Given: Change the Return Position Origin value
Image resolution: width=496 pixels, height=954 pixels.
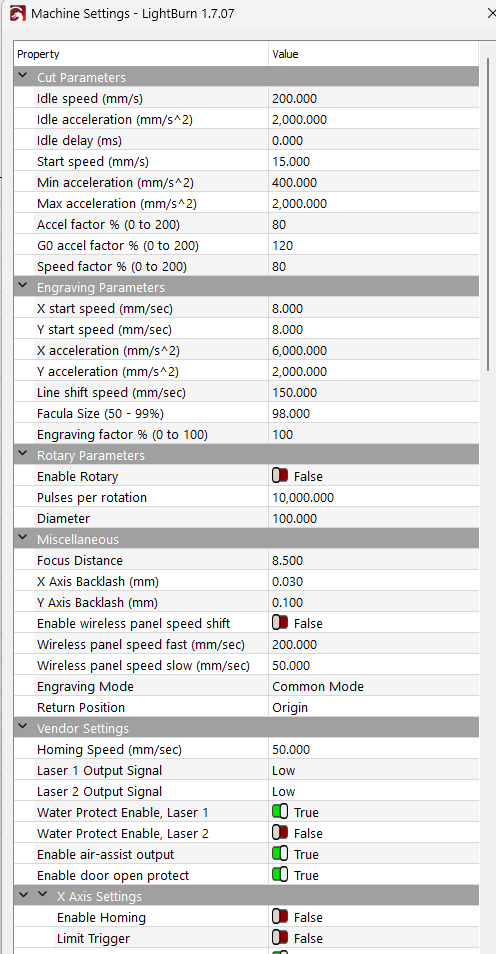Looking at the screenshot, I should coord(374,707).
